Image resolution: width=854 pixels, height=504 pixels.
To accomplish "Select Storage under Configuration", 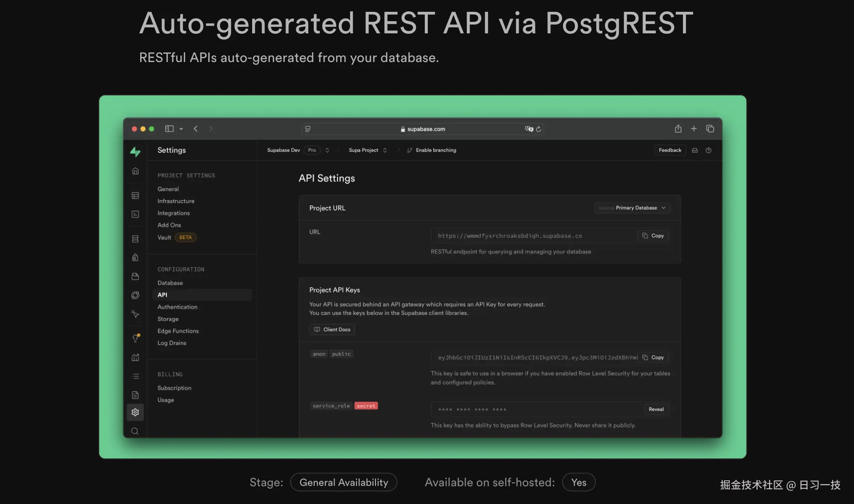I will (168, 319).
